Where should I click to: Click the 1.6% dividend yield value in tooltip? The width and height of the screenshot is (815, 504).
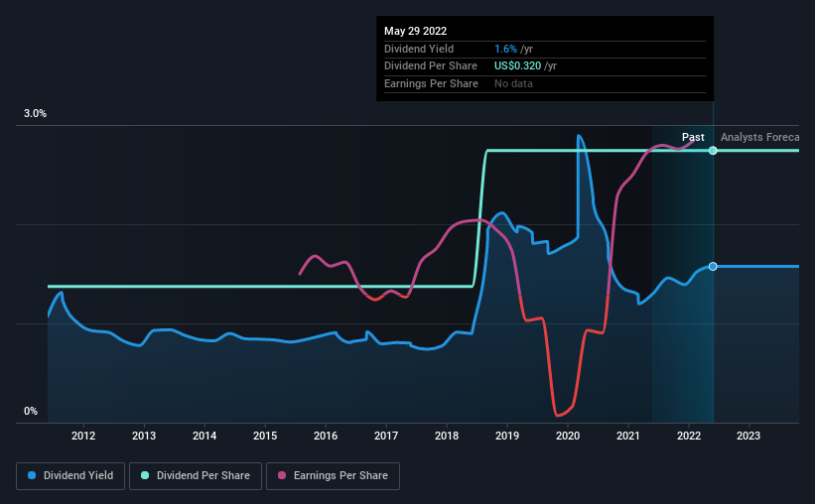(505, 49)
